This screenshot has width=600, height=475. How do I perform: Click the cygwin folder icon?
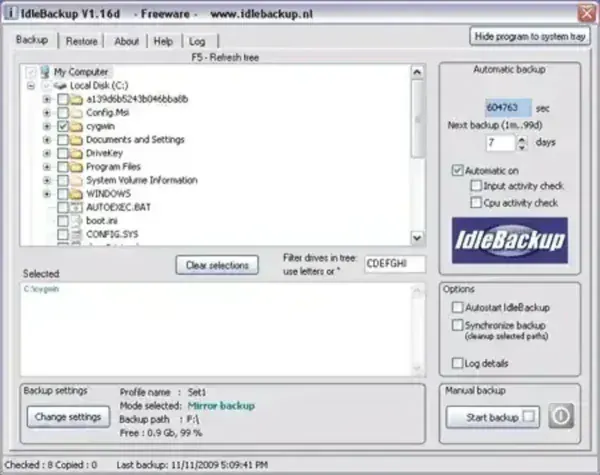[x=77, y=126]
